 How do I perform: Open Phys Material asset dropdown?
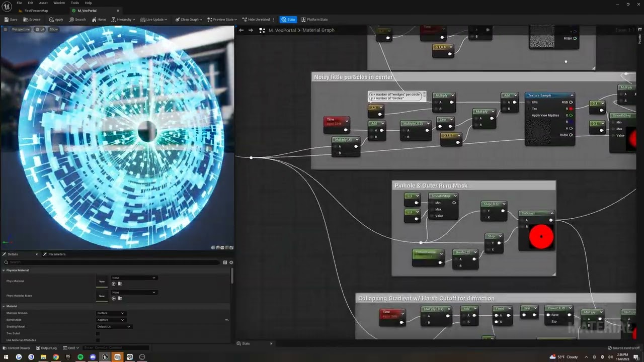coord(134,278)
